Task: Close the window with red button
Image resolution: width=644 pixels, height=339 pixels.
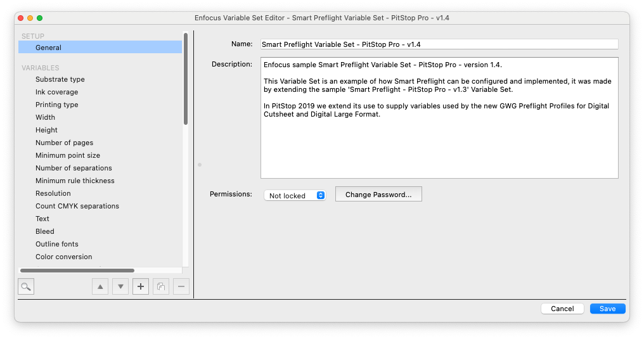Action: click(x=21, y=18)
